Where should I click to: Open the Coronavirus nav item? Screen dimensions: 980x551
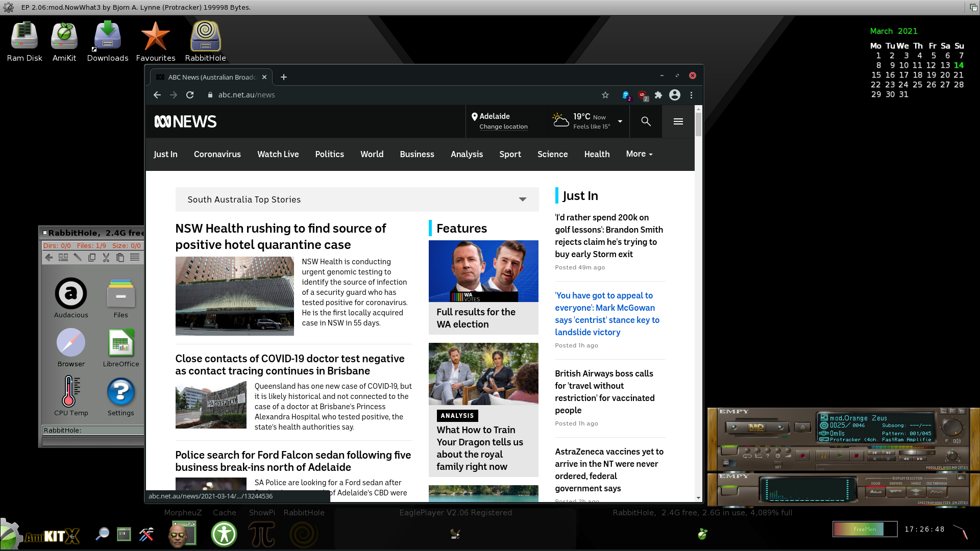tap(217, 154)
